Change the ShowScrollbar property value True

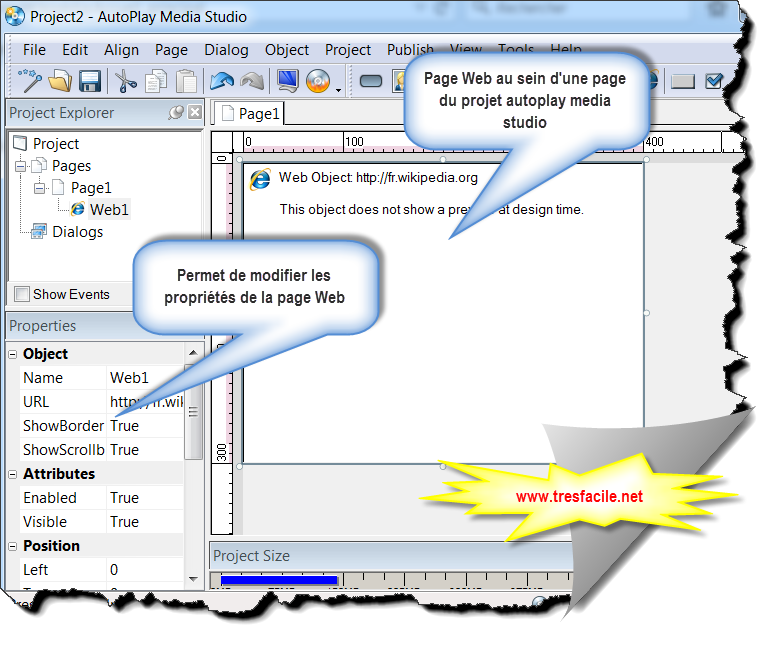(146, 450)
